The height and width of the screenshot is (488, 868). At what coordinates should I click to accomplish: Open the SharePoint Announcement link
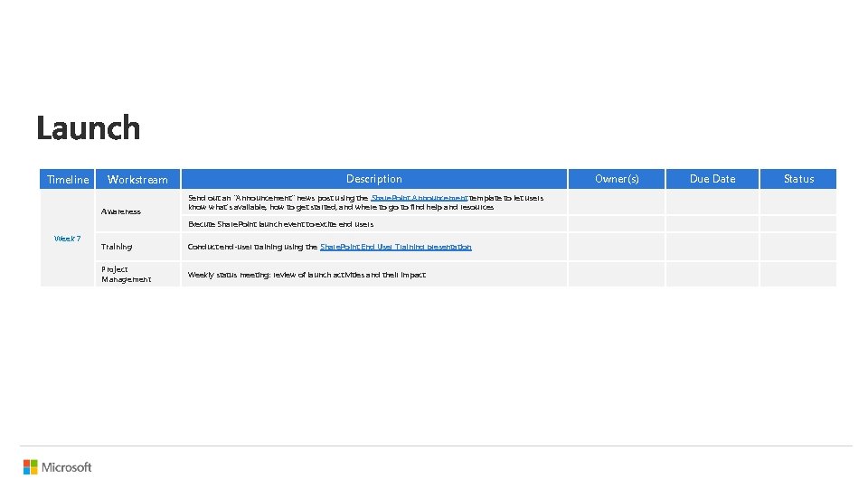coord(419,198)
